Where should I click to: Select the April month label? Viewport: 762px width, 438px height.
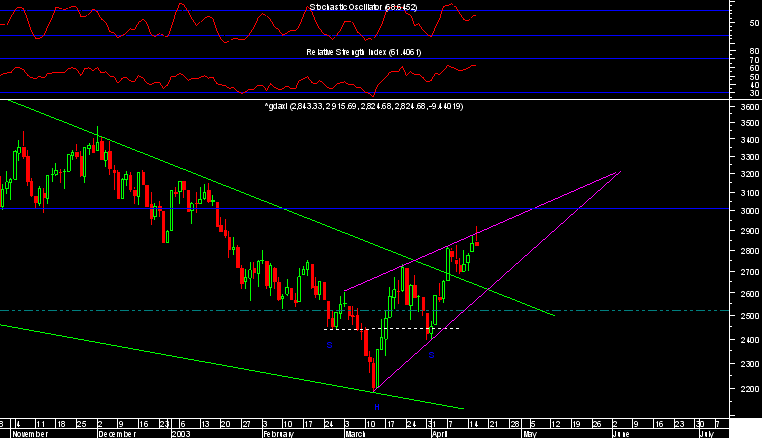(x=440, y=434)
